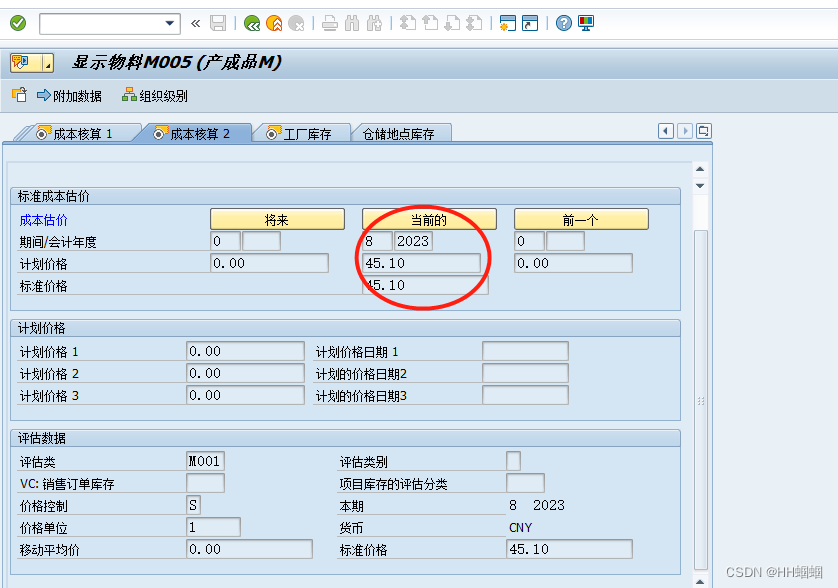Open the 成本估价 link
Viewport: 838px width, 588px height.
click(x=43, y=220)
